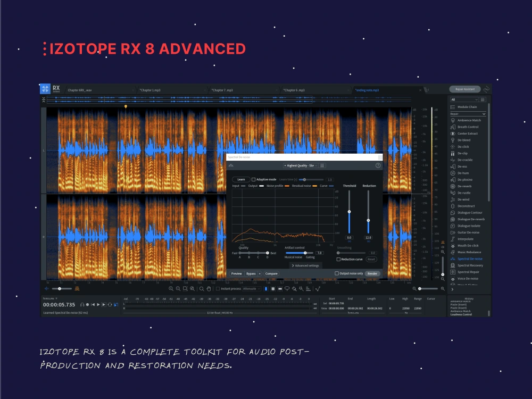
Task: Click the Preview button
Action: [237, 274]
